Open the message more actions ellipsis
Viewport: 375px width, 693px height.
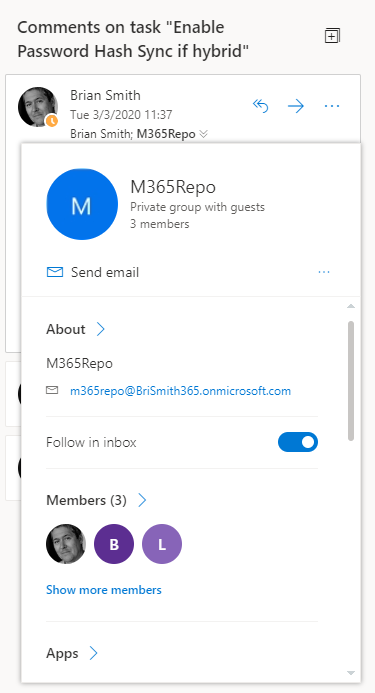[x=332, y=106]
